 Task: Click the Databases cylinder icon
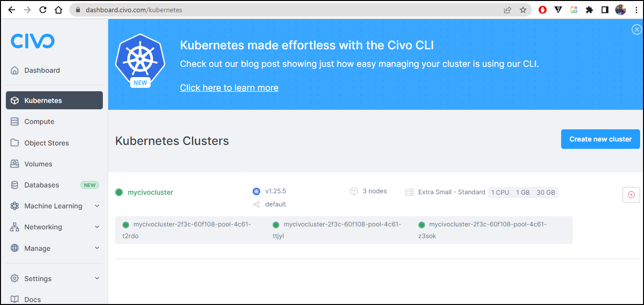click(15, 185)
